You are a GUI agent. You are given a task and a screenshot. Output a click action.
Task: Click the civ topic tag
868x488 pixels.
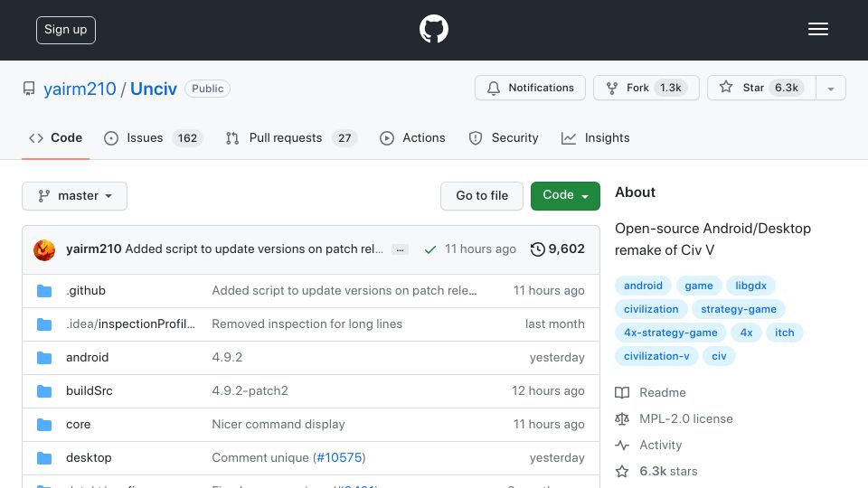pyautogui.click(x=719, y=356)
